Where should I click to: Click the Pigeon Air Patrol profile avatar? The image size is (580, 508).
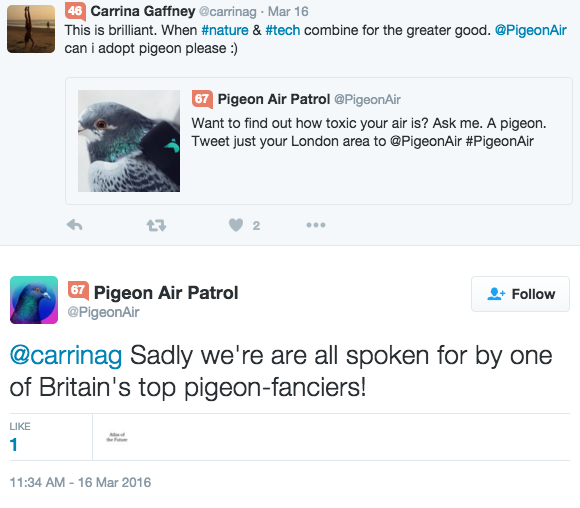point(34,300)
